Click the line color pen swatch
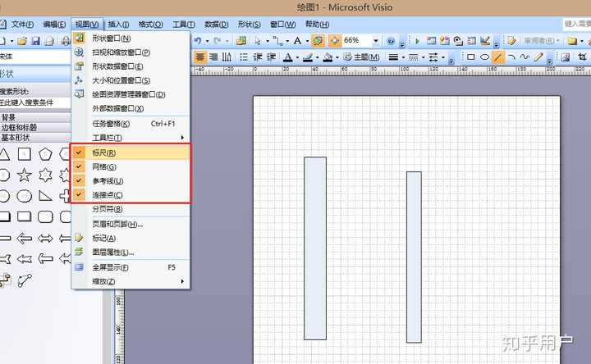 (x=308, y=57)
